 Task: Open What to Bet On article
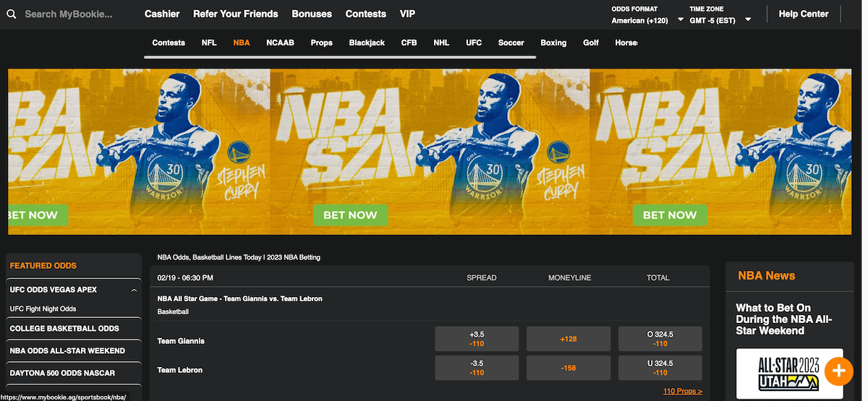tap(784, 319)
